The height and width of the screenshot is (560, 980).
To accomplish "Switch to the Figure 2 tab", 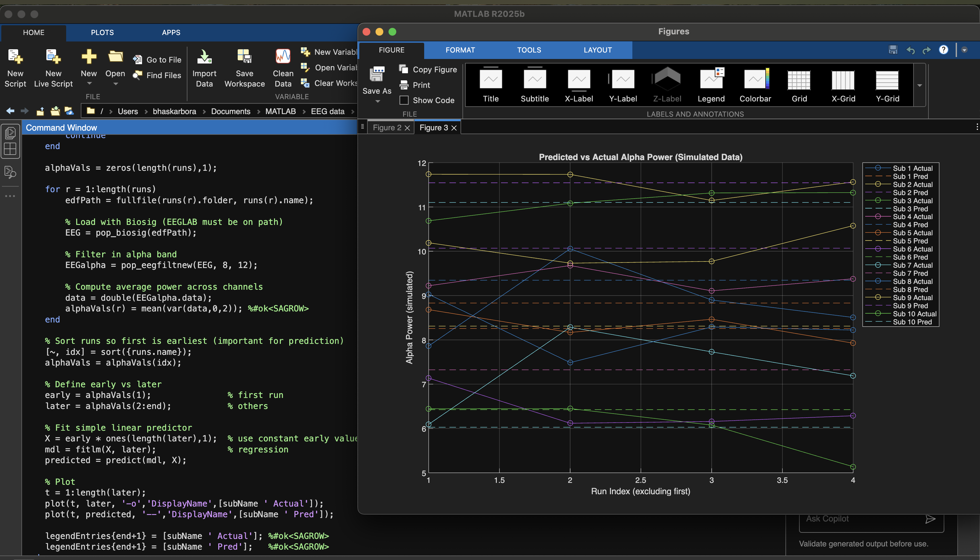I will coord(387,128).
